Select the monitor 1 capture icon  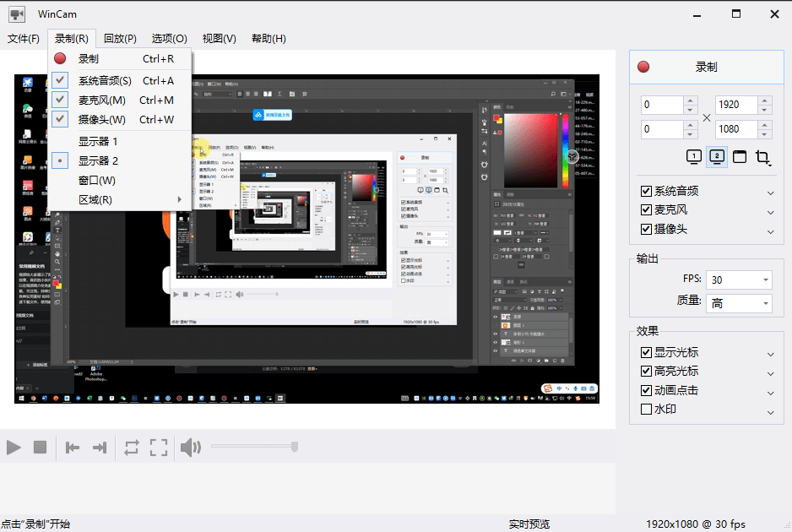point(693,157)
